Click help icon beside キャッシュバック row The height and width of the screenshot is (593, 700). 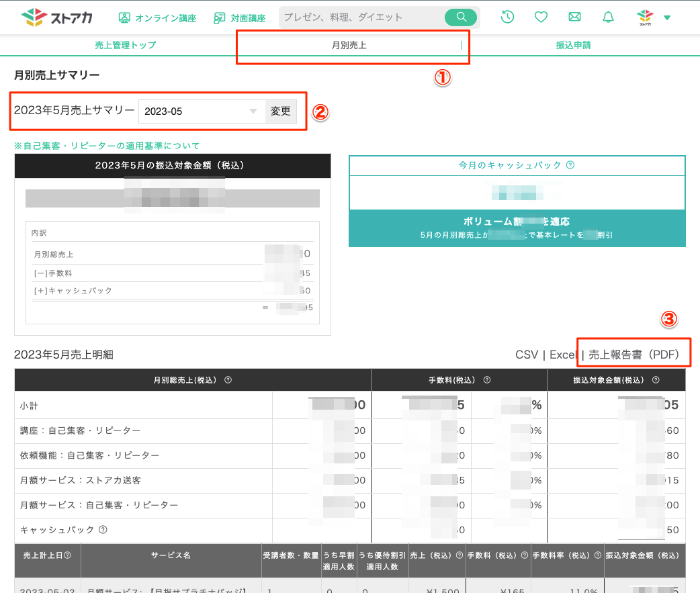(x=103, y=530)
